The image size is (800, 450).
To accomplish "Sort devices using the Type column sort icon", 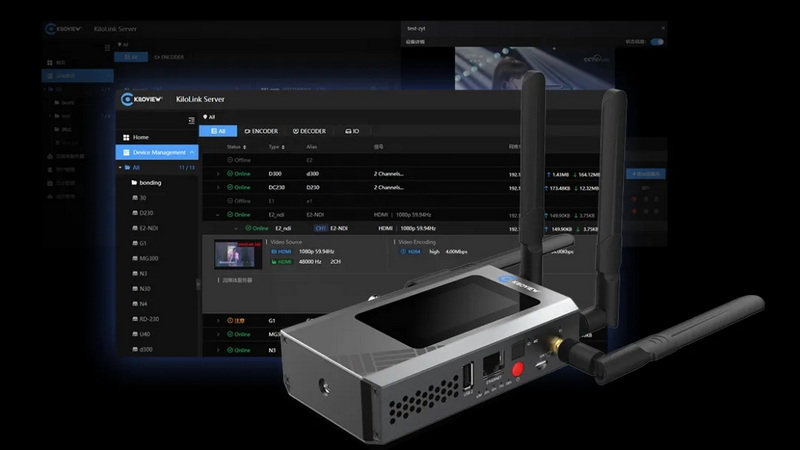I will click(283, 146).
